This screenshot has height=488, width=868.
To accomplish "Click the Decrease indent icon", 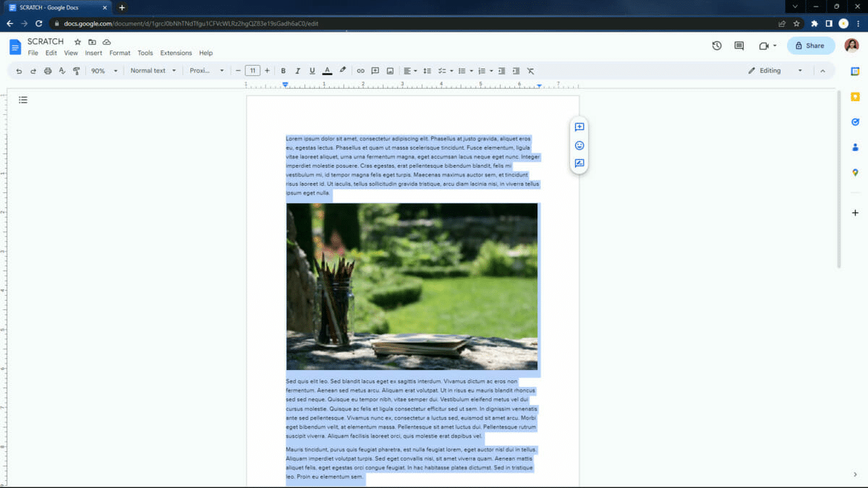I will [x=501, y=71].
